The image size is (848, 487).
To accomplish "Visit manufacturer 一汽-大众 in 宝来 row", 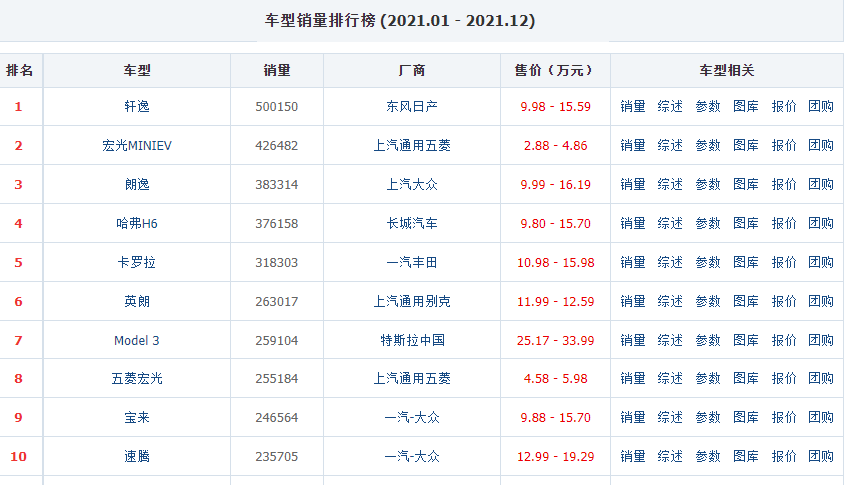I will click(412, 417).
